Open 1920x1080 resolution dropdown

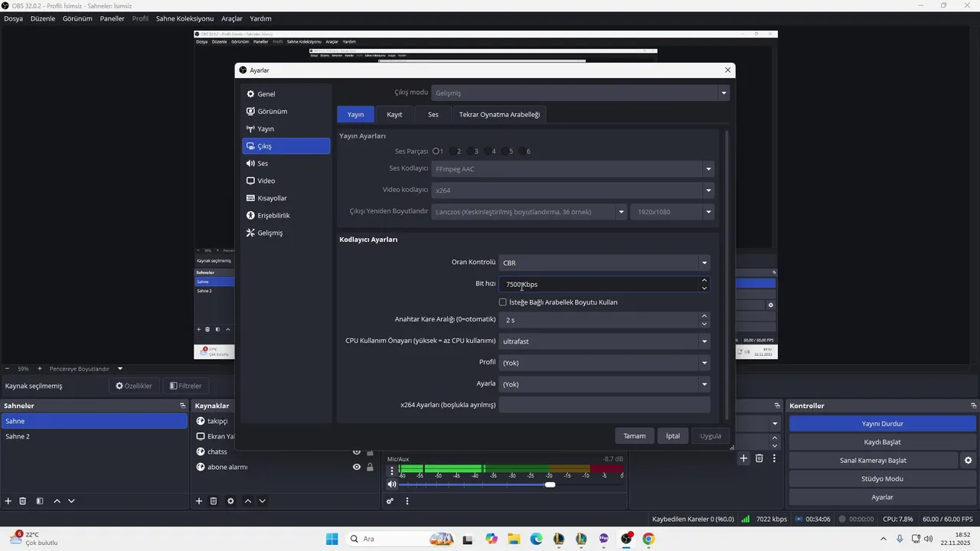[x=673, y=212]
